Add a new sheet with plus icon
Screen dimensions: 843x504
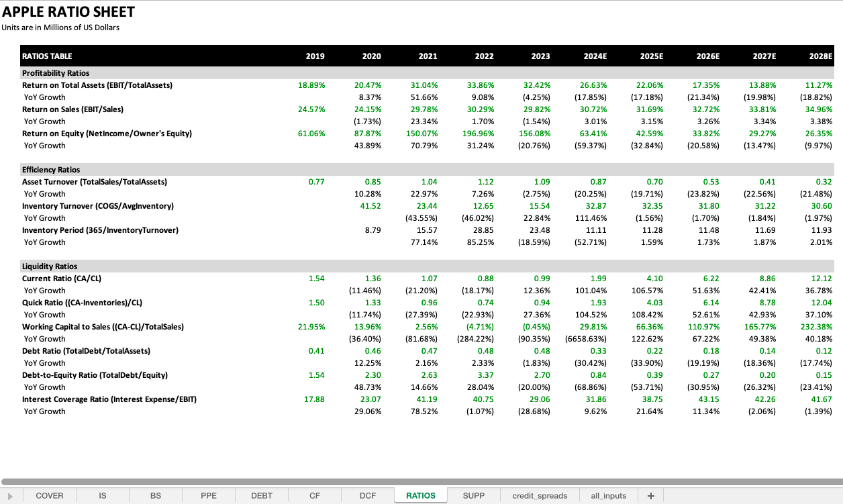(x=650, y=496)
